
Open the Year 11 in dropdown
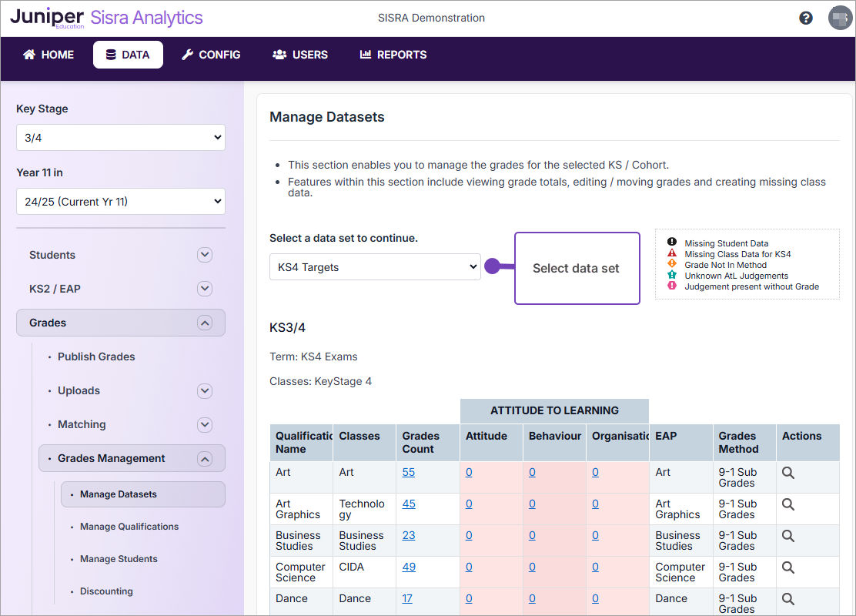pos(120,201)
